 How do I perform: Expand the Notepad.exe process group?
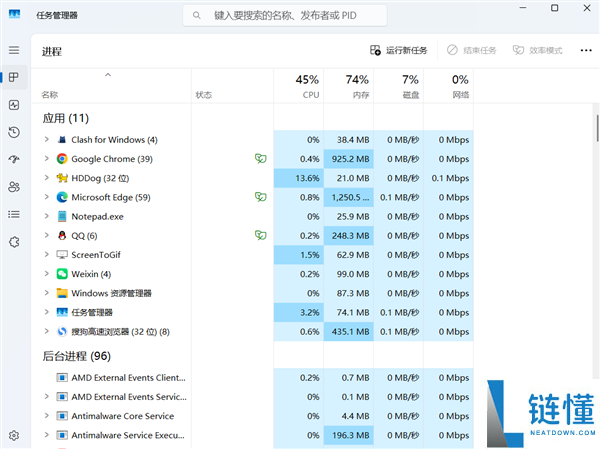tap(46, 216)
